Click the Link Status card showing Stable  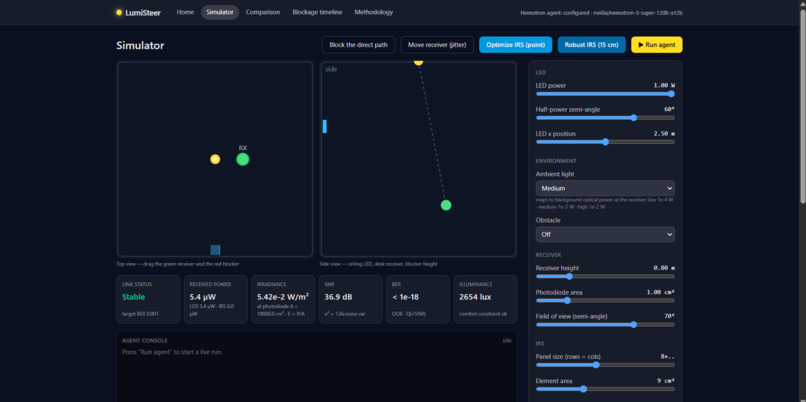148,299
